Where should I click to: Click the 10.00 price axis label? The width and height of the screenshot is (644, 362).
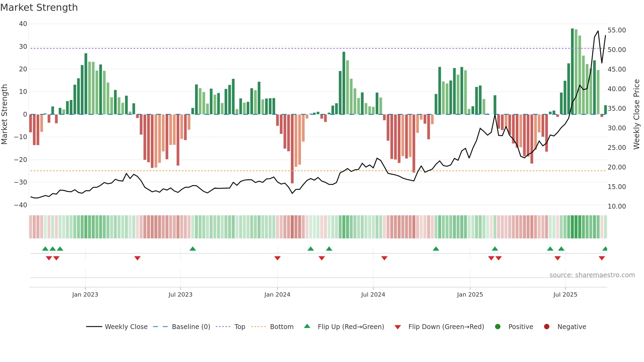617,206
